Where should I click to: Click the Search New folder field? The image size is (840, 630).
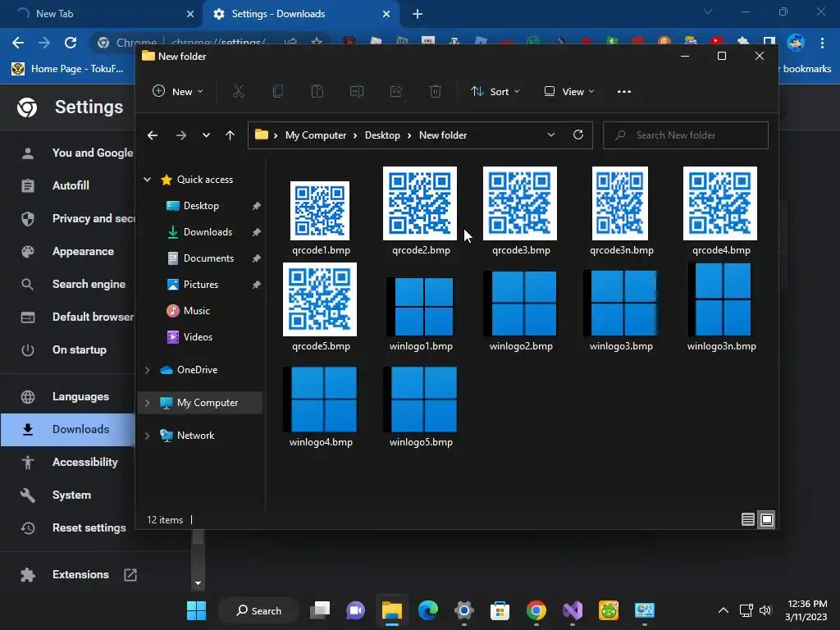tap(686, 135)
